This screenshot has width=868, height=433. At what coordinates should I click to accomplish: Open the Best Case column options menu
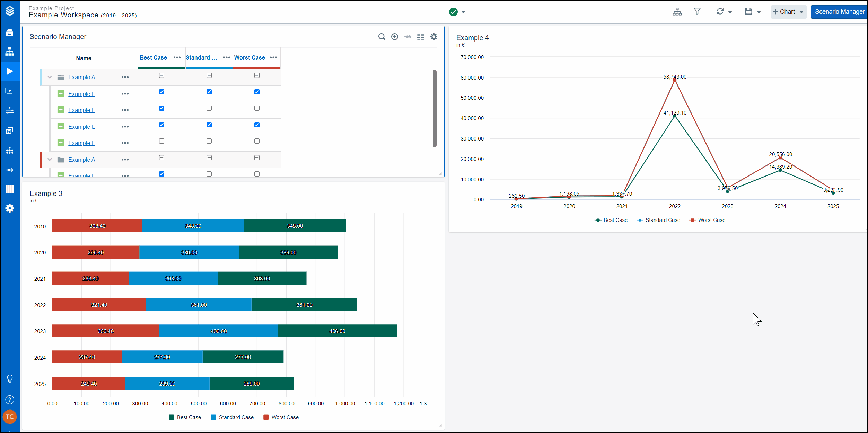pyautogui.click(x=177, y=57)
